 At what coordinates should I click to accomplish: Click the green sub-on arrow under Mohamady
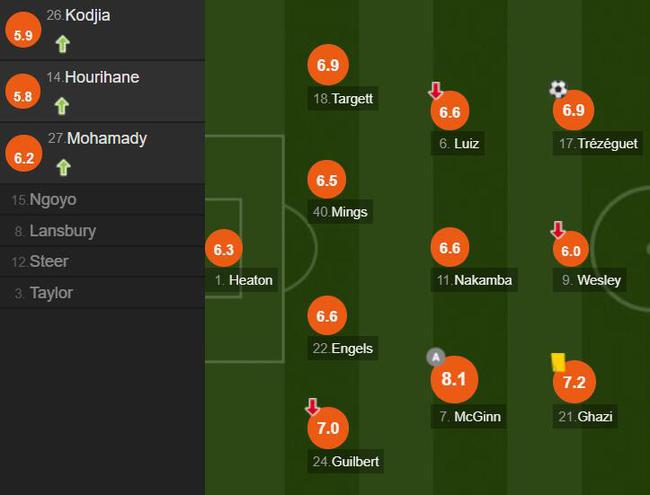(63, 167)
